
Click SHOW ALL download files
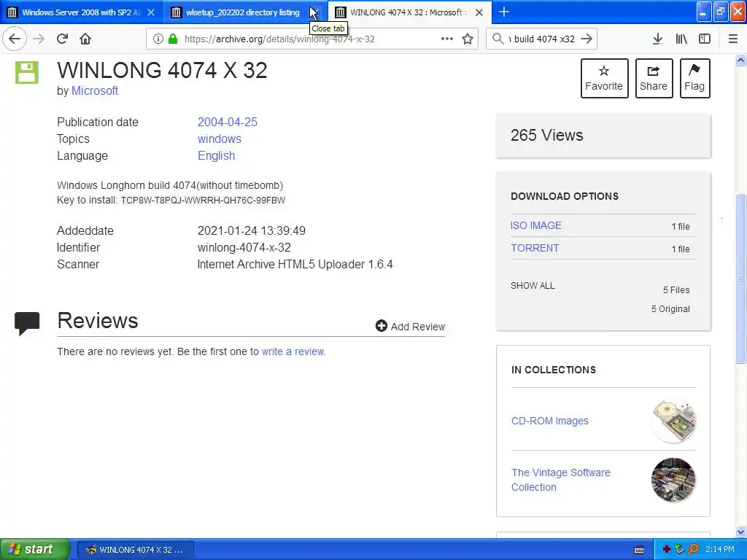coord(533,286)
